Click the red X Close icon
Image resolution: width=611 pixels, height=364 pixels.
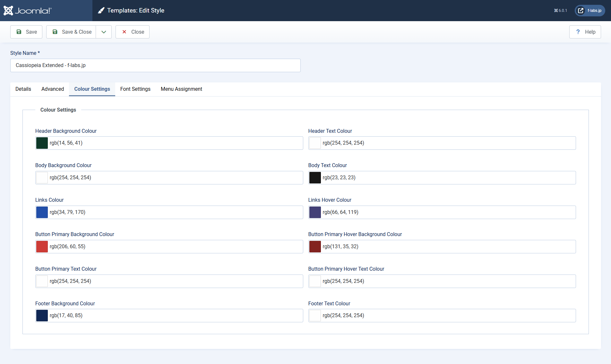124,32
